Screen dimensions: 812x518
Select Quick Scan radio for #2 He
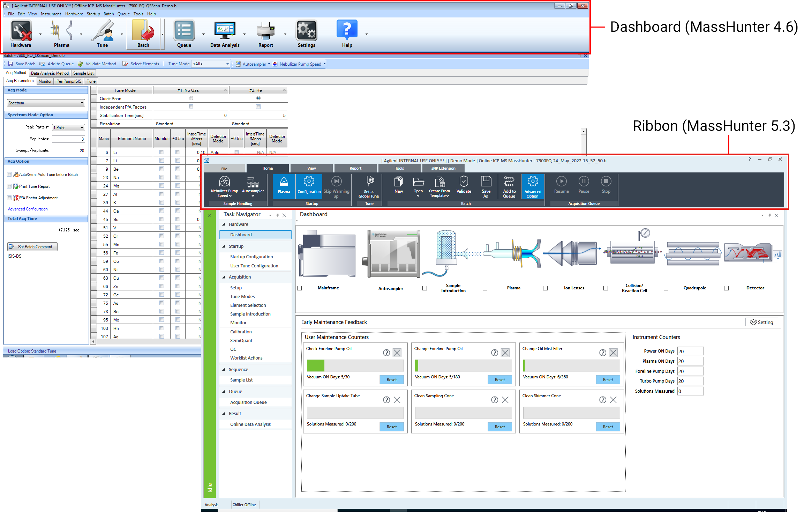[258, 98]
